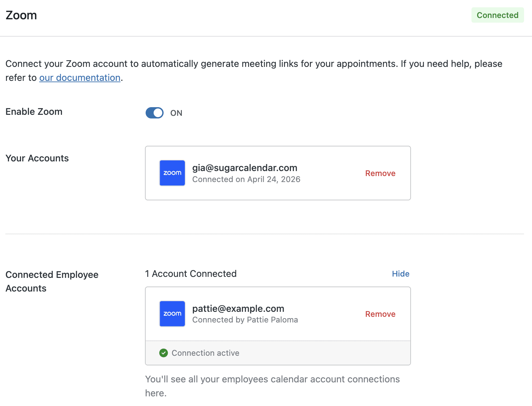Viewport: 532px width, 406px height.
Task: Click the Zoom page title
Action: pos(21,15)
